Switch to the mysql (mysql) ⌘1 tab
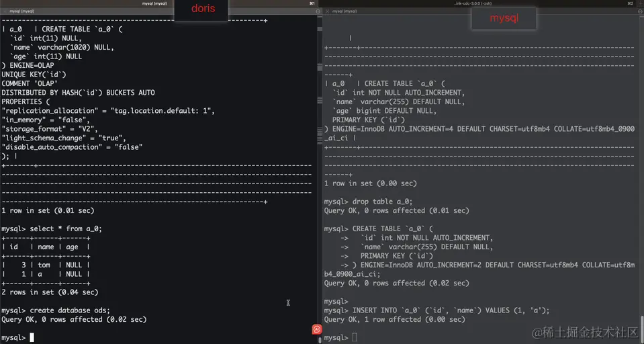 [159, 3]
